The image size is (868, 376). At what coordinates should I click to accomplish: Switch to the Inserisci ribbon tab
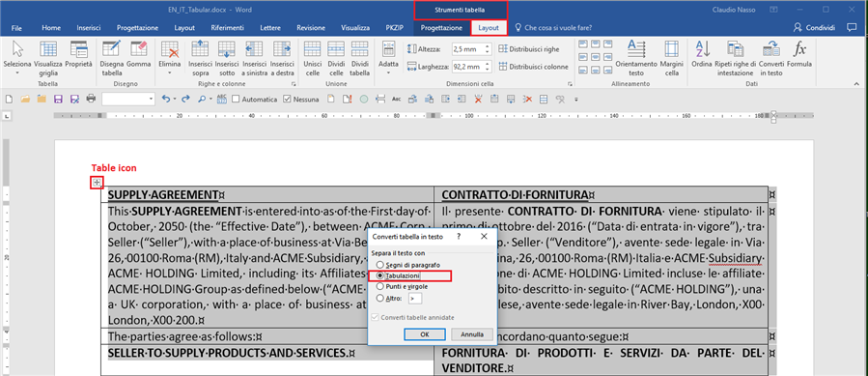tap(89, 28)
